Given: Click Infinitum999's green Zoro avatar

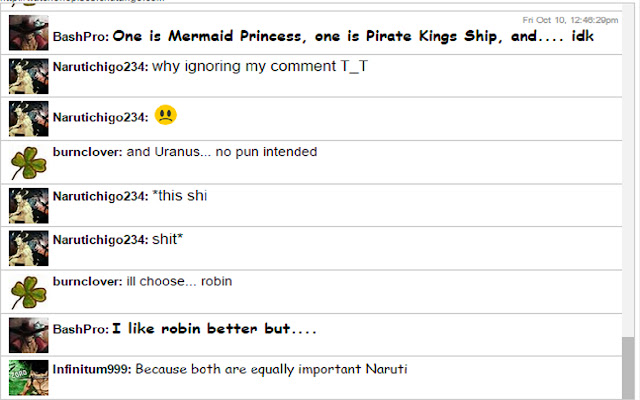Looking at the screenshot, I should pyautogui.click(x=29, y=378).
